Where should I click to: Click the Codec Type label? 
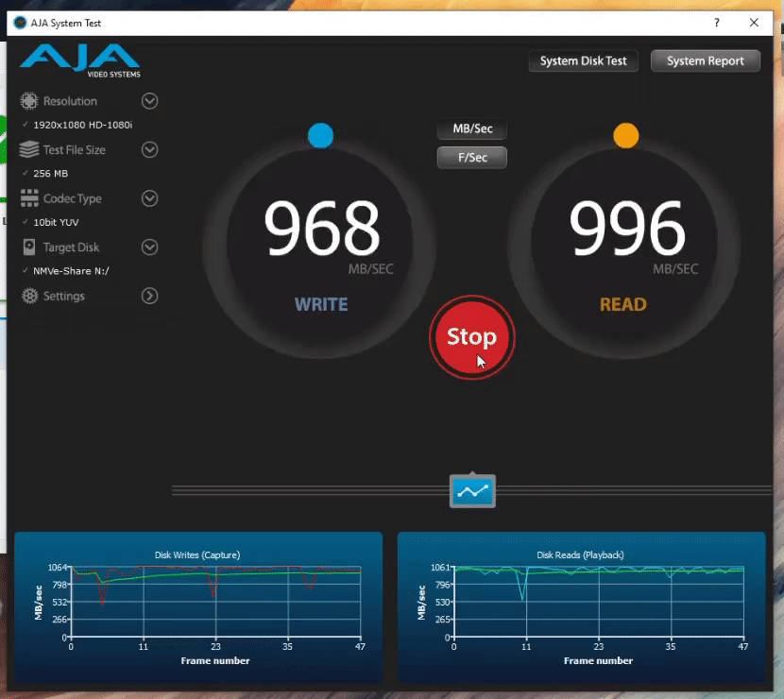tap(73, 199)
